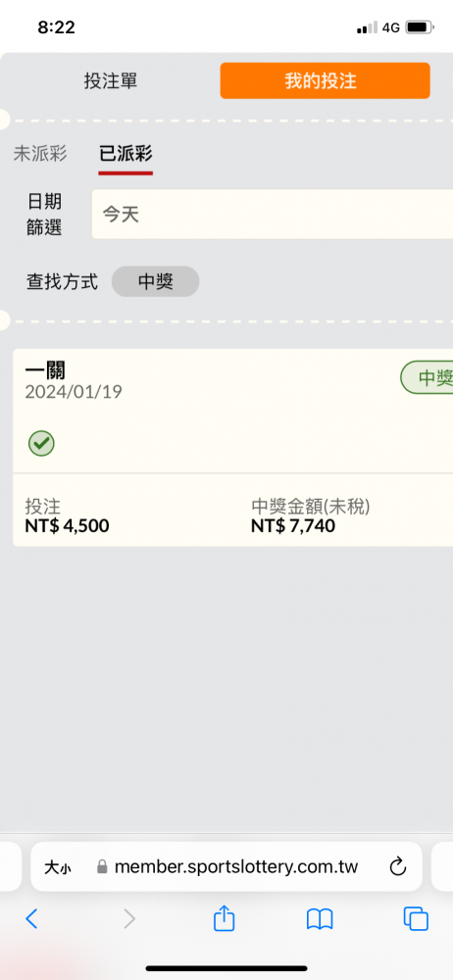453x980 pixels.
Task: Tap the lock icon in address bar
Action: pyautogui.click(x=102, y=867)
